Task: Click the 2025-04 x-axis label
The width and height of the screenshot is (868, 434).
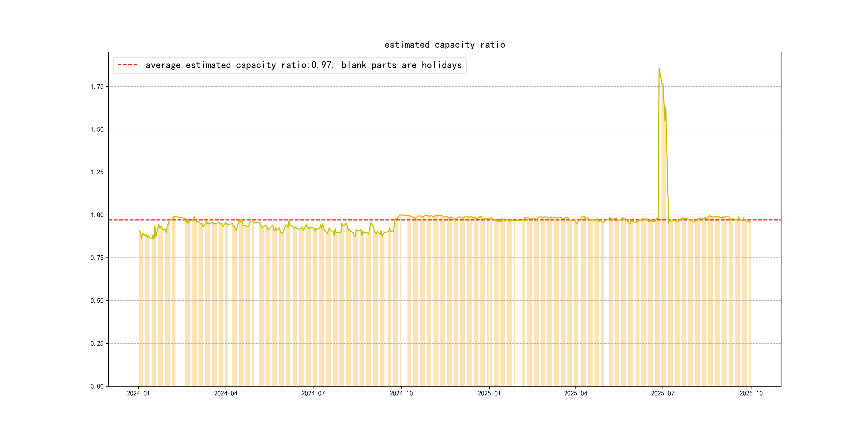Action: (x=575, y=393)
